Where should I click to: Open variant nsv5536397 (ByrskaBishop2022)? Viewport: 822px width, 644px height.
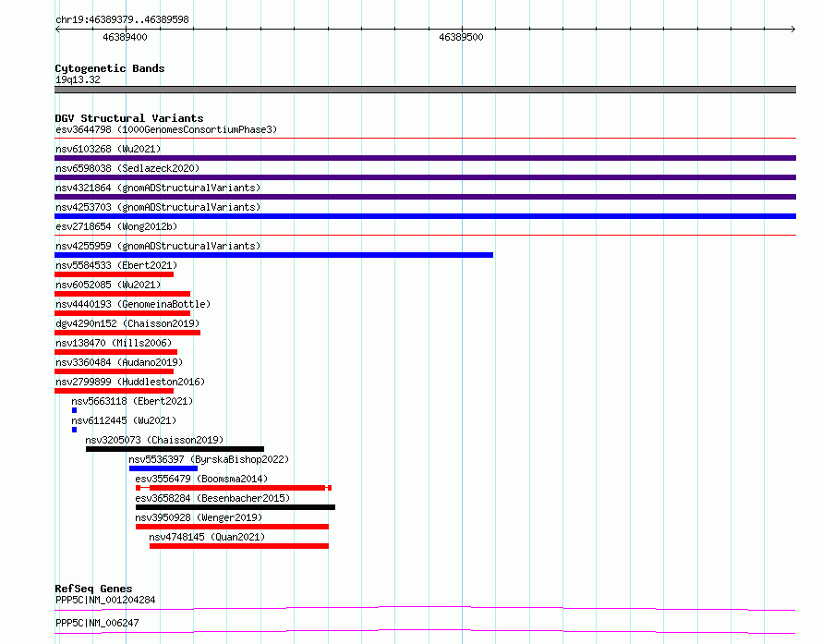[209, 459]
